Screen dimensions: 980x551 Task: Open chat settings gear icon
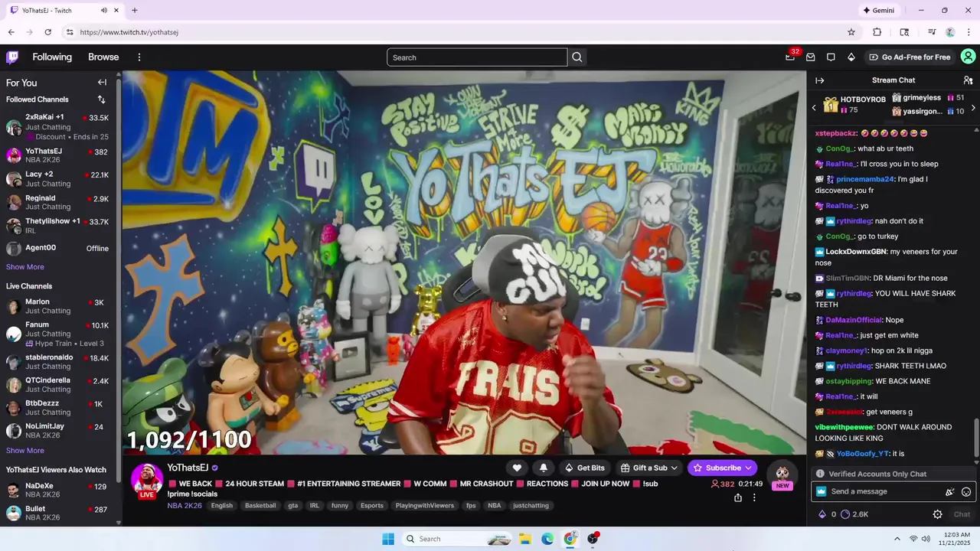coord(938,514)
